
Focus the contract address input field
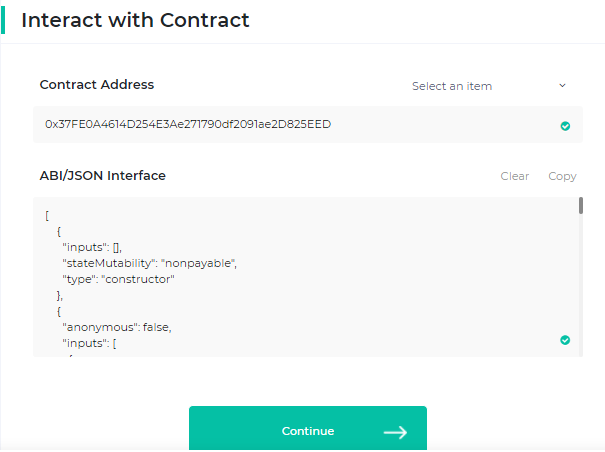[290, 125]
